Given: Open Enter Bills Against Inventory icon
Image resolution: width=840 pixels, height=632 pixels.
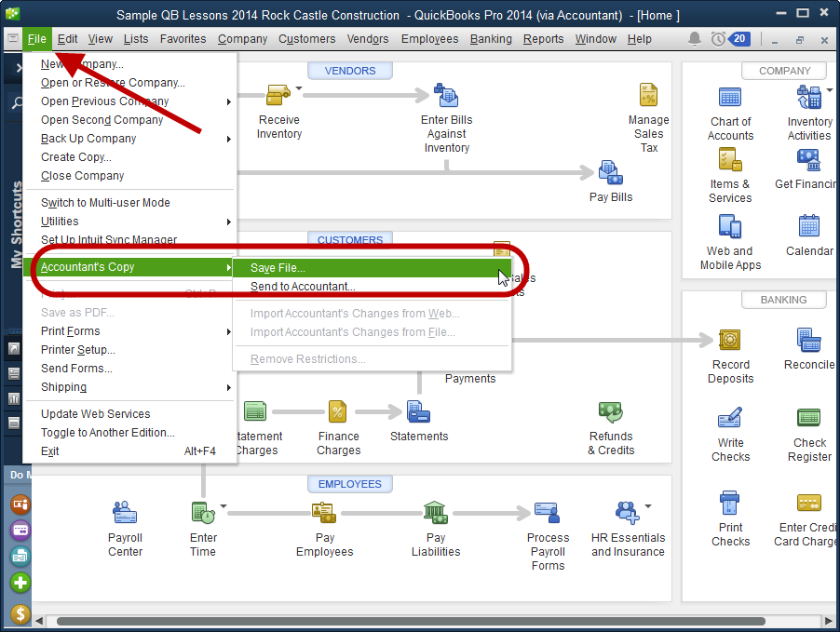Looking at the screenshot, I should coord(446,95).
